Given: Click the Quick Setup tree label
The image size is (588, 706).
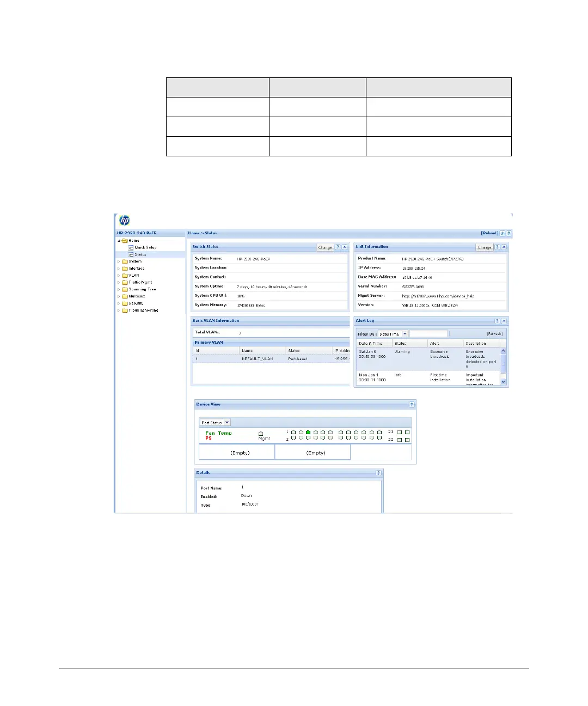Looking at the screenshot, I should point(145,247).
